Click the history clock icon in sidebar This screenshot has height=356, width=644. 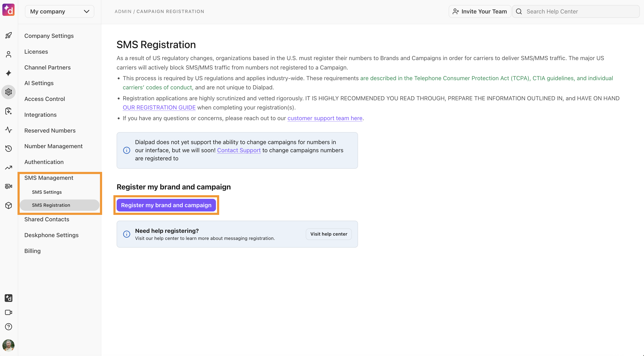[x=9, y=149]
